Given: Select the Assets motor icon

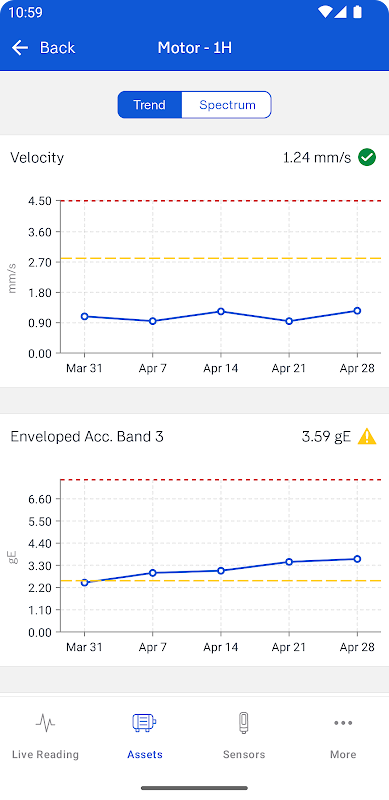Looking at the screenshot, I should coord(144,722).
